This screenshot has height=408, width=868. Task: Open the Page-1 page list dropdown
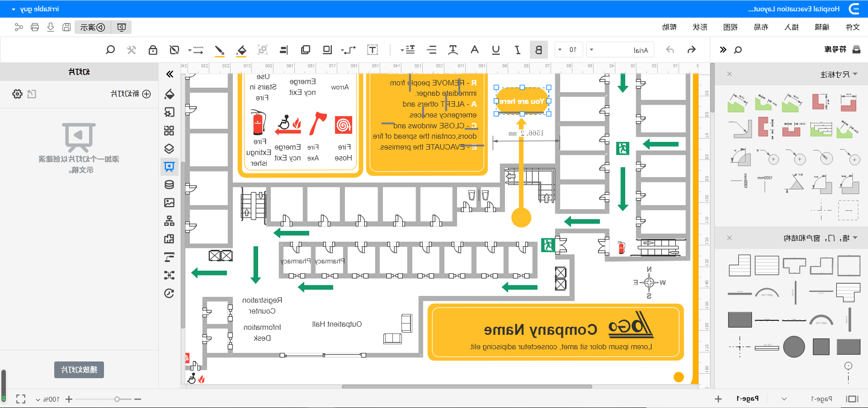(x=784, y=399)
